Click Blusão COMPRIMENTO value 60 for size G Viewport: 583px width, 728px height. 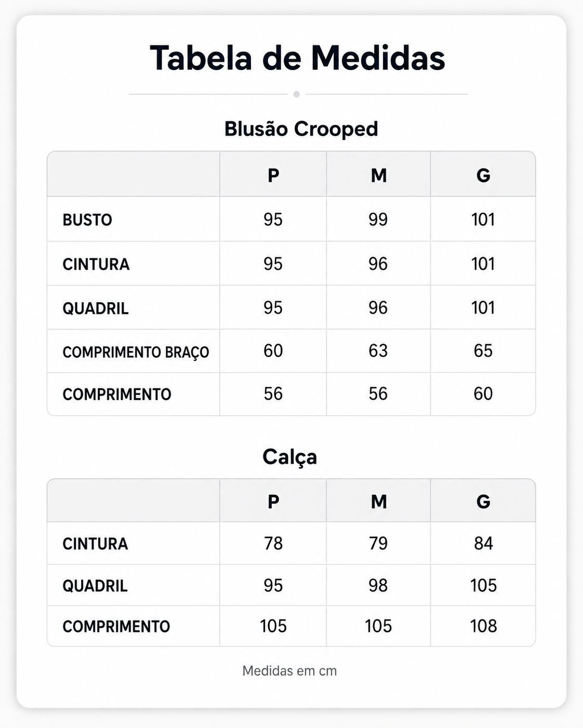(x=483, y=394)
